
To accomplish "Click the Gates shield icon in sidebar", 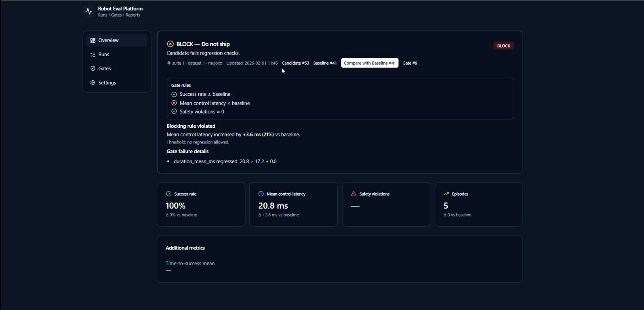I will 93,69.
